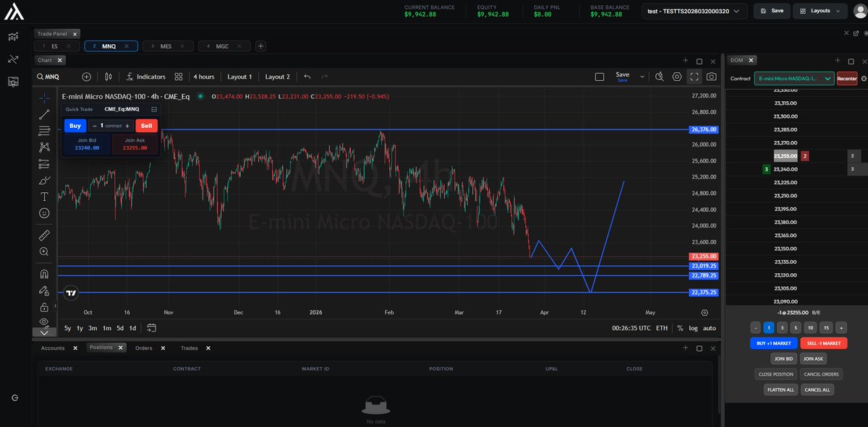Open chart settings hexagon icon
868x427 pixels.
point(677,77)
